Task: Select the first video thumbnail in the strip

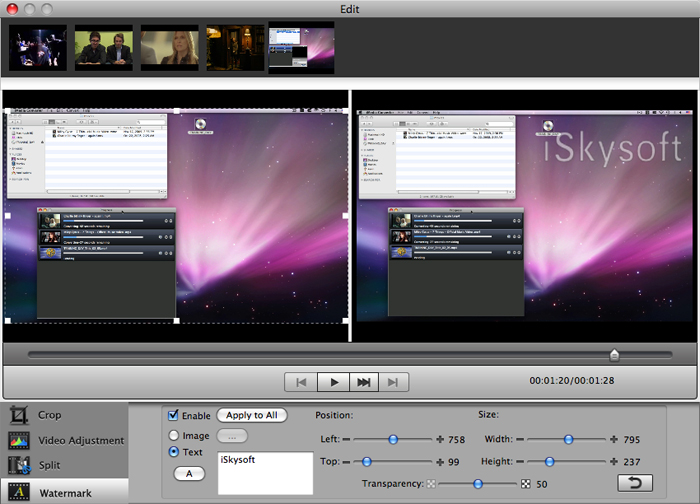Action: 38,47
